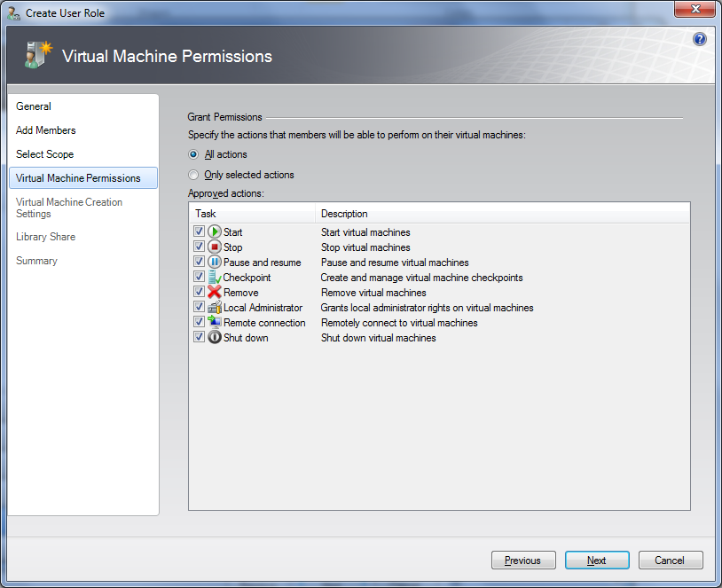The height and width of the screenshot is (588, 722).
Task: Toggle the Local Administrator checkbox
Action: click(199, 307)
